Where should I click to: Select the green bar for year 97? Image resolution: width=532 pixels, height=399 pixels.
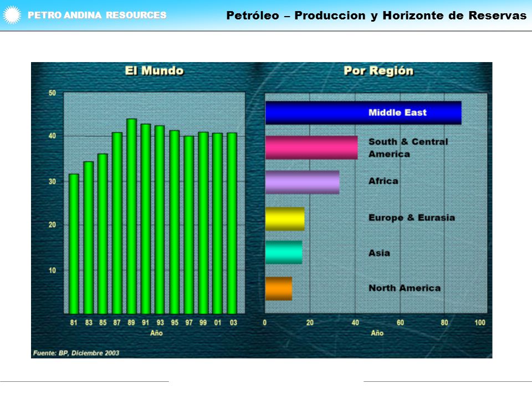tap(189, 224)
